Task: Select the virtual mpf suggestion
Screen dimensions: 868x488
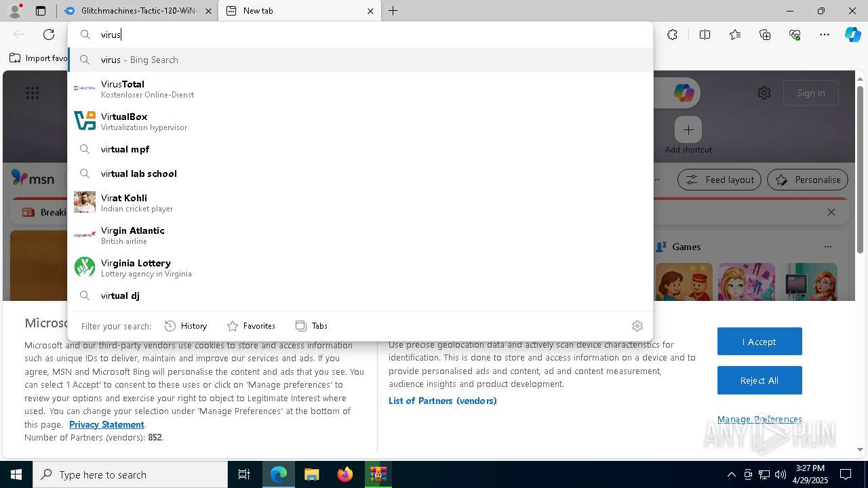Action: point(360,149)
